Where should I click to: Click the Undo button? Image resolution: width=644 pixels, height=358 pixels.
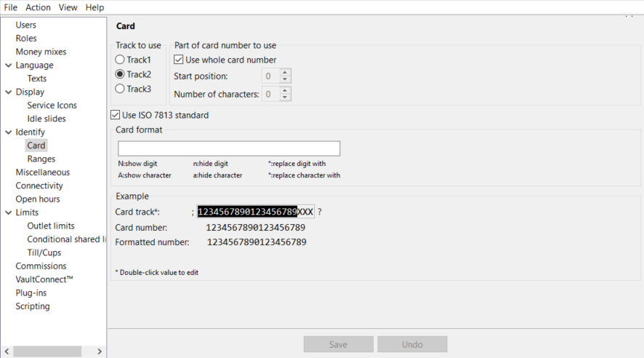412,344
